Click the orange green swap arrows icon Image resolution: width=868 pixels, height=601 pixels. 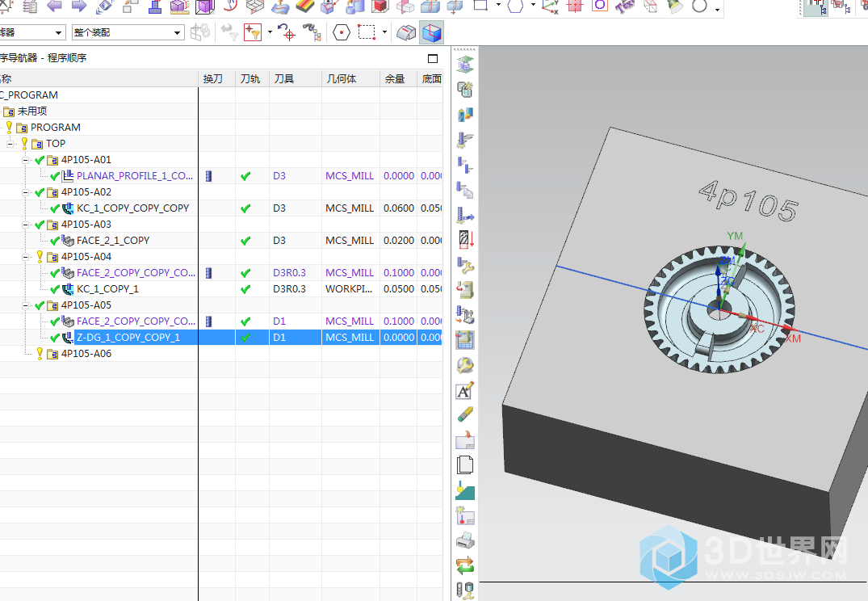[465, 565]
